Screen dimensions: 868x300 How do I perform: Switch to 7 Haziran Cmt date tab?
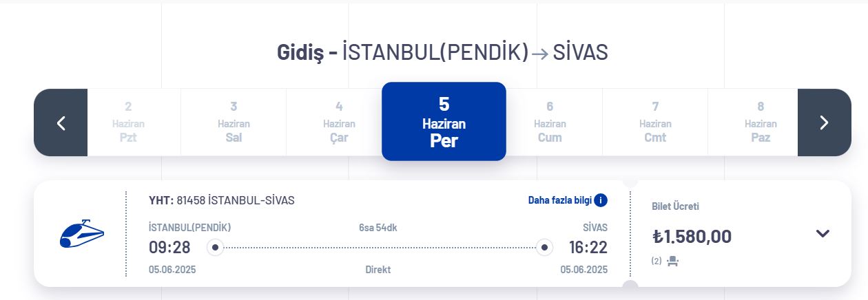pos(655,122)
